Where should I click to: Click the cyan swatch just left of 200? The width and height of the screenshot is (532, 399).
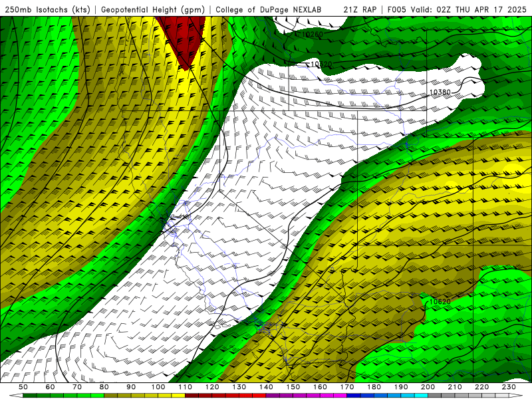click(x=421, y=396)
